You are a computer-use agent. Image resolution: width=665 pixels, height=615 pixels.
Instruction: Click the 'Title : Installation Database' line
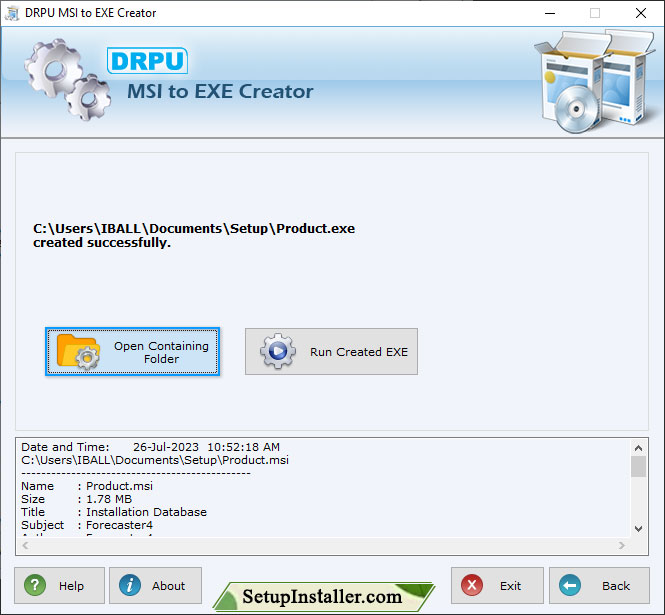point(114,512)
